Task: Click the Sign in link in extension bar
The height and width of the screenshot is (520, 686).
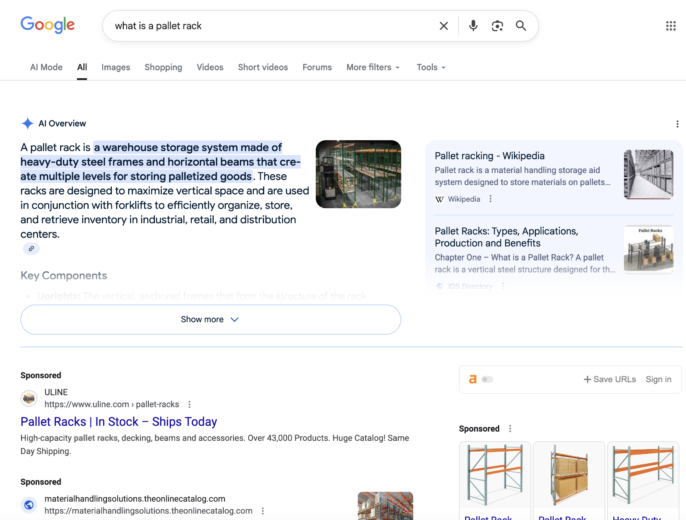Action: tap(658, 379)
